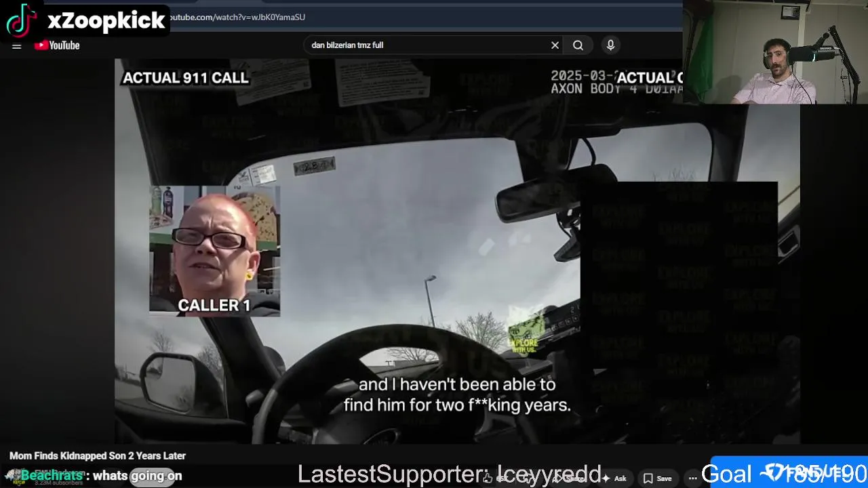868x488 pixels.
Task: Click the Caller 1 picture inset
Action: point(214,251)
